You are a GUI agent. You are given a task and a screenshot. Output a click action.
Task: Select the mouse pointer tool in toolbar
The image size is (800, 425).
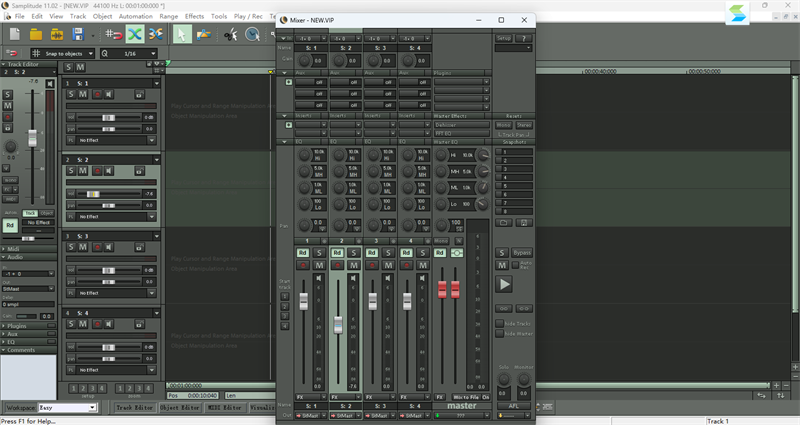click(182, 34)
